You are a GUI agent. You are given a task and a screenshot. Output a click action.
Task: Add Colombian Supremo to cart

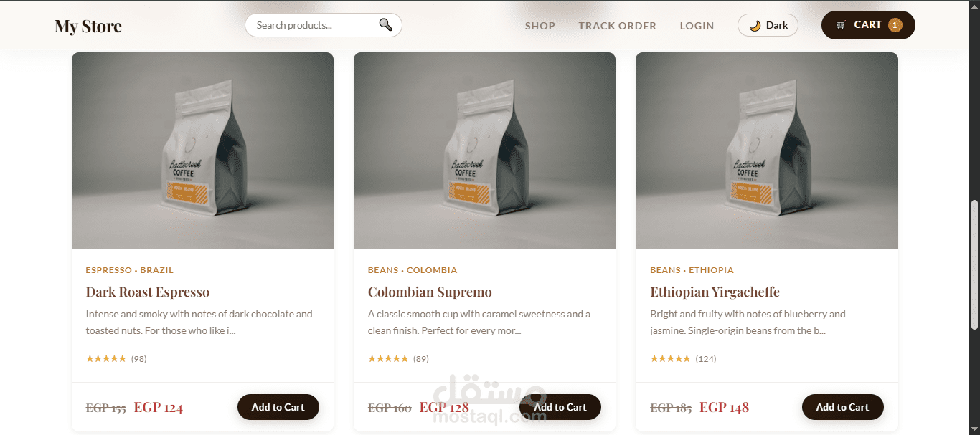[560, 407]
